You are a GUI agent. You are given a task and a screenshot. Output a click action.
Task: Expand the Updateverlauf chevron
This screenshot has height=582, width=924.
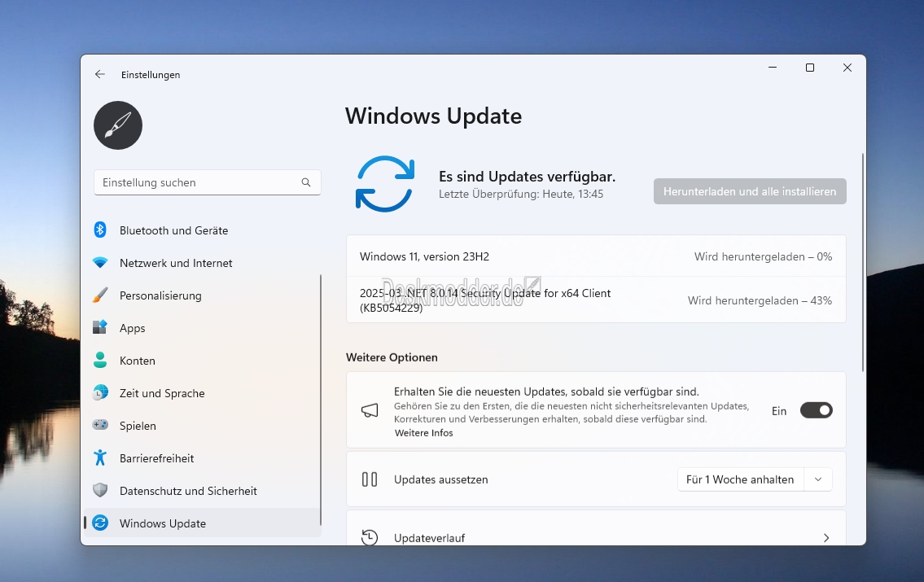click(x=826, y=538)
